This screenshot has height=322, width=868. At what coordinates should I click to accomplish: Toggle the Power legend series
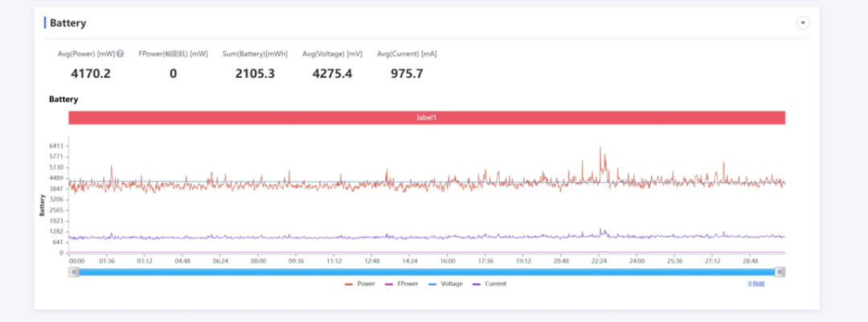tap(360, 283)
